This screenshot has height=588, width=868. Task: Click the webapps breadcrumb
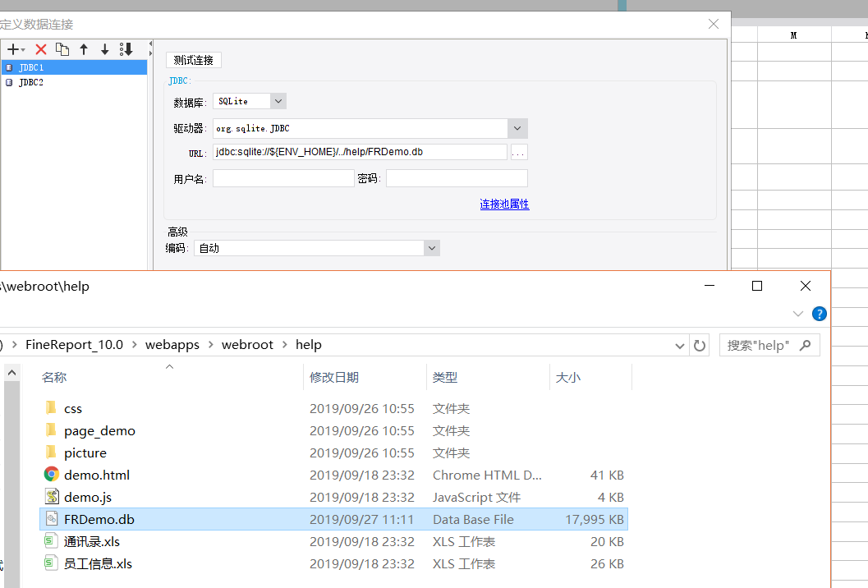[172, 344]
